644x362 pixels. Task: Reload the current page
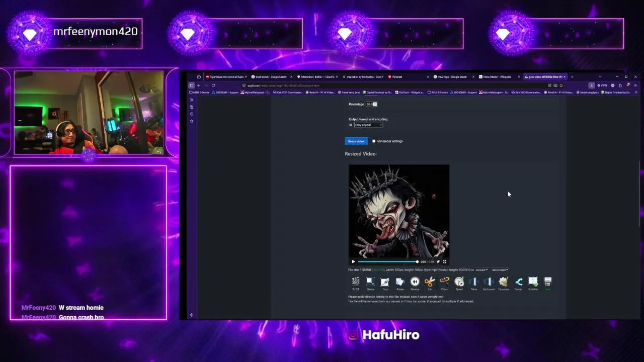coord(213,85)
